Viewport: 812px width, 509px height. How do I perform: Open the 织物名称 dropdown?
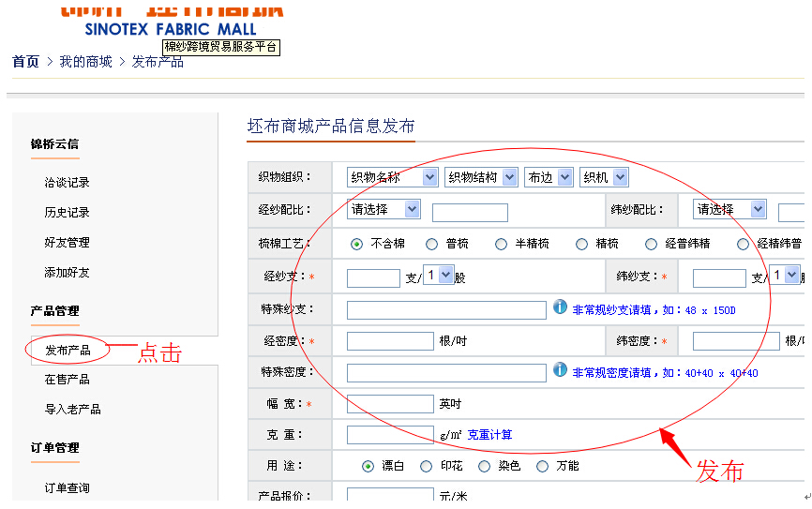(x=393, y=177)
